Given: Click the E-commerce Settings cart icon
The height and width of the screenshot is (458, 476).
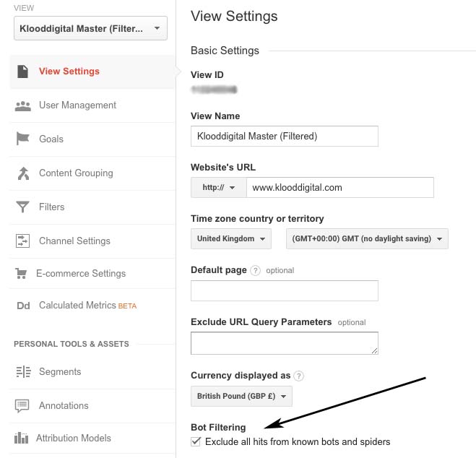Looking at the screenshot, I should [x=22, y=274].
